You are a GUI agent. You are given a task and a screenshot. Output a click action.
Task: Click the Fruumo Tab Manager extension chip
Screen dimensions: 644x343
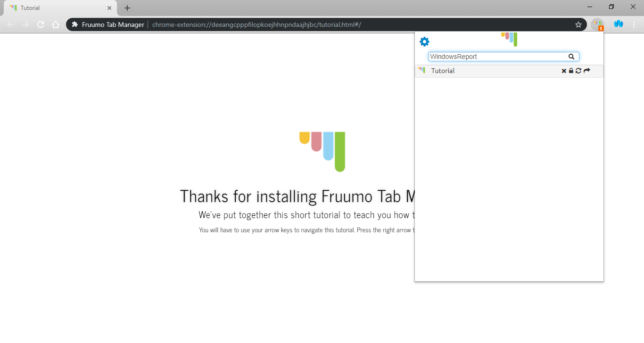click(x=108, y=24)
